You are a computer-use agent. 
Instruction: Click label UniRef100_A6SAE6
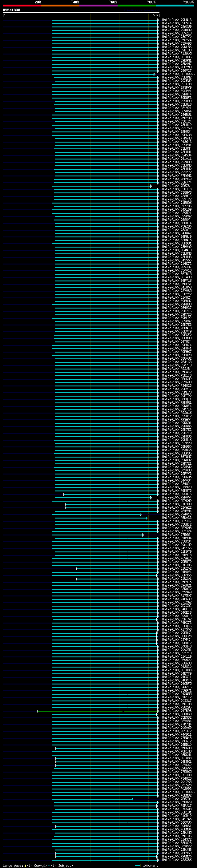[177, 558]
